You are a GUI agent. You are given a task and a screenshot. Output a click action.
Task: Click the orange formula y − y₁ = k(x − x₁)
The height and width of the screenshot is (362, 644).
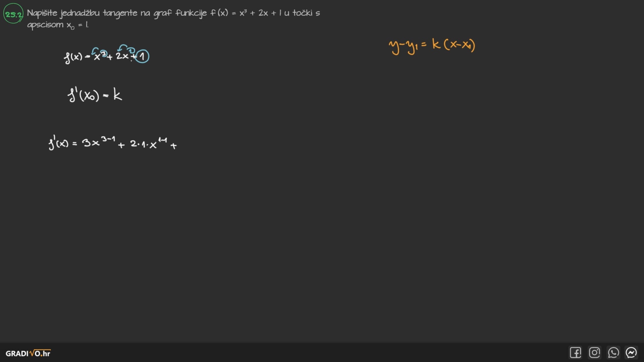pyautogui.click(x=432, y=46)
